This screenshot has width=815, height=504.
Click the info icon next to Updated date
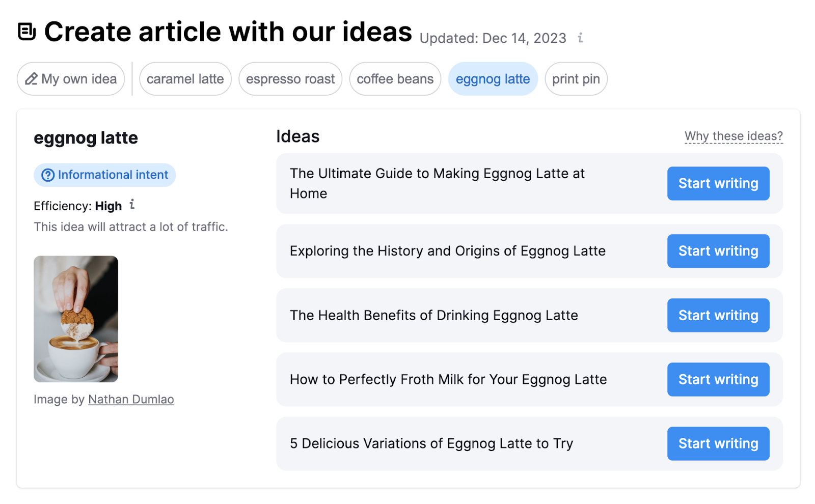[x=580, y=38]
